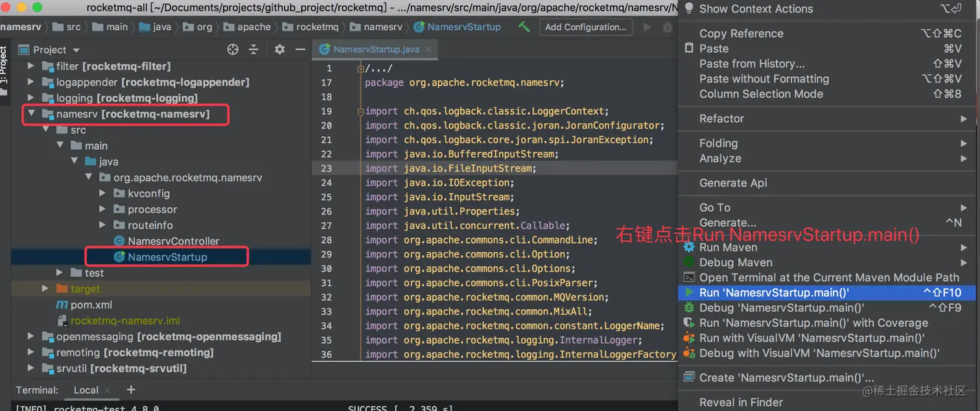980x411 pixels.
Task: Open the Project view dropdown
Action: [76, 50]
